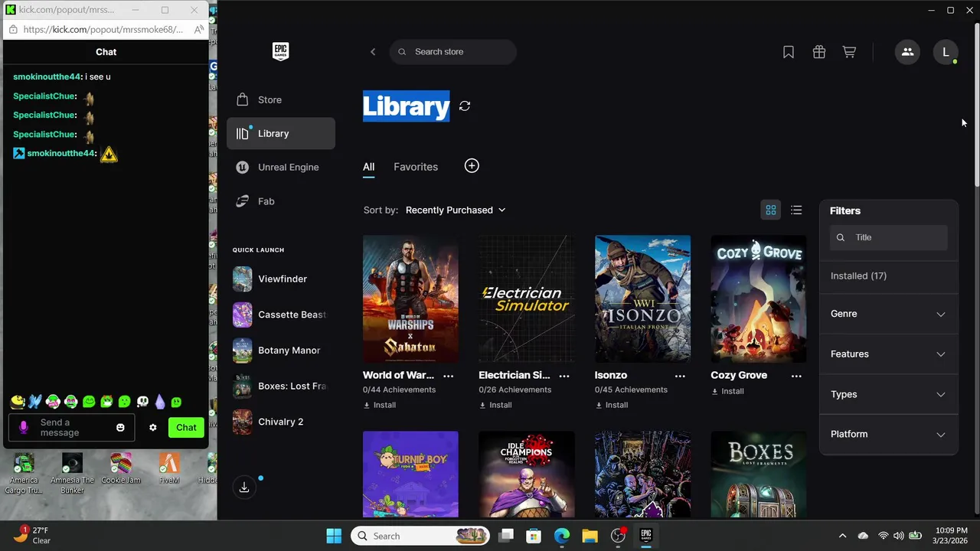Viewport: 980px width, 551px height.
Task: Click the Epic launcher vertical scrollbar
Action: point(976,103)
